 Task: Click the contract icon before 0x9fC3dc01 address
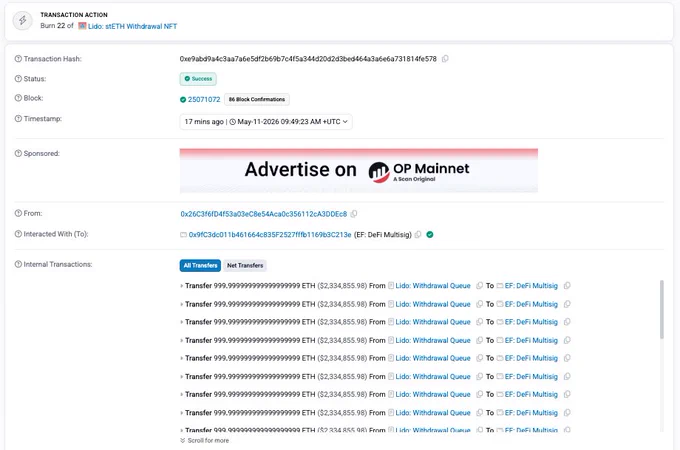point(183,235)
